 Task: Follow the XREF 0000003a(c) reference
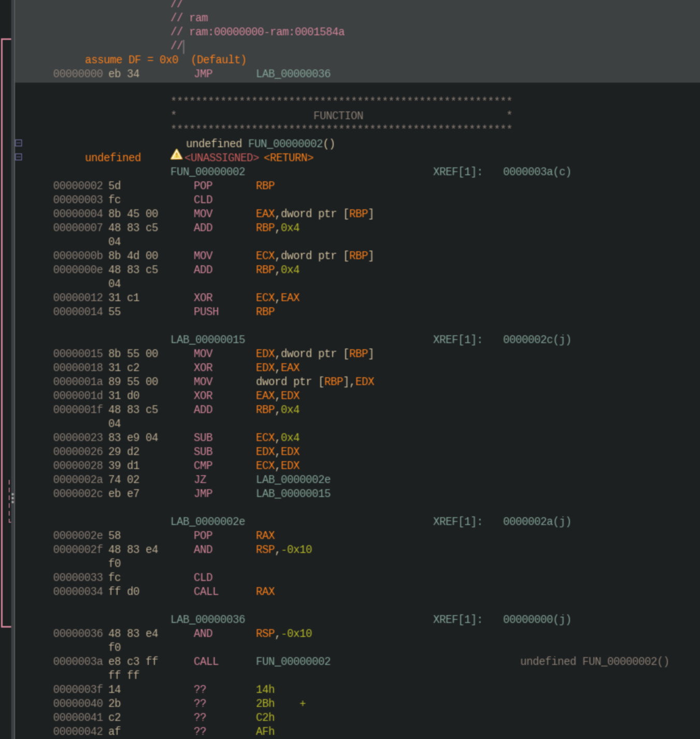[536, 172]
